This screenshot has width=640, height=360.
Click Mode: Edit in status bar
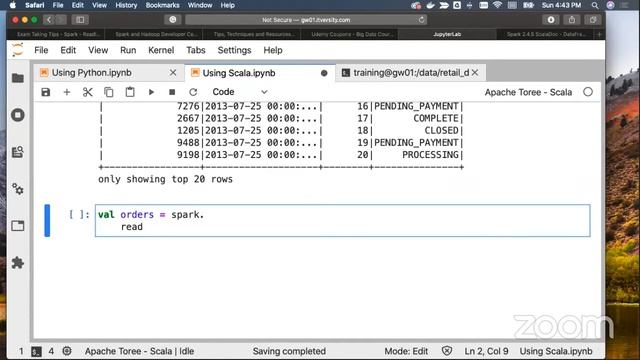pyautogui.click(x=406, y=351)
